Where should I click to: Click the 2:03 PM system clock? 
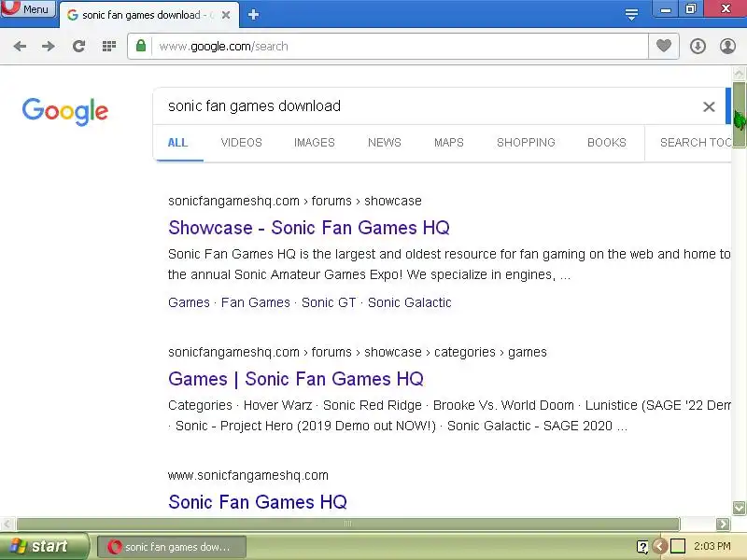[712, 546]
